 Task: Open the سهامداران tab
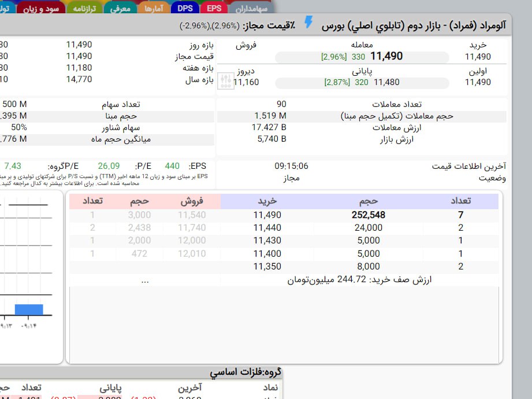[251, 8]
